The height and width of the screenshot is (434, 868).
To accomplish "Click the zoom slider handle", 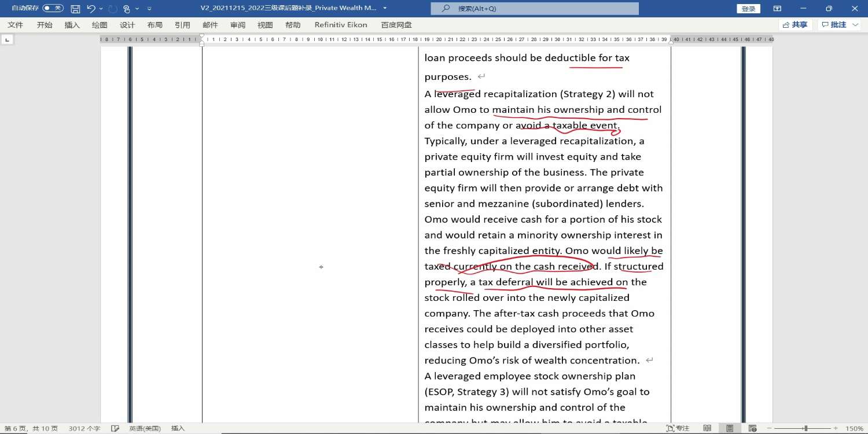I will pos(806,428).
